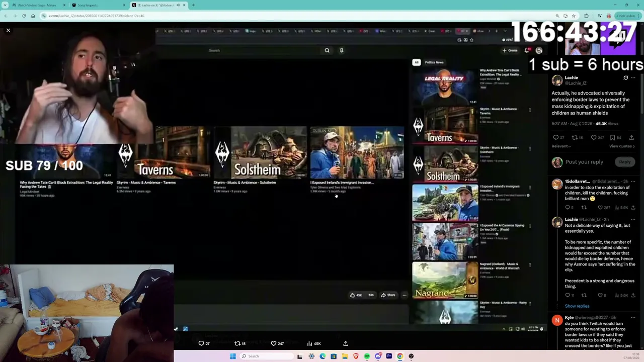
Task: Open File Explorer from the taskbar
Action: [345, 356]
